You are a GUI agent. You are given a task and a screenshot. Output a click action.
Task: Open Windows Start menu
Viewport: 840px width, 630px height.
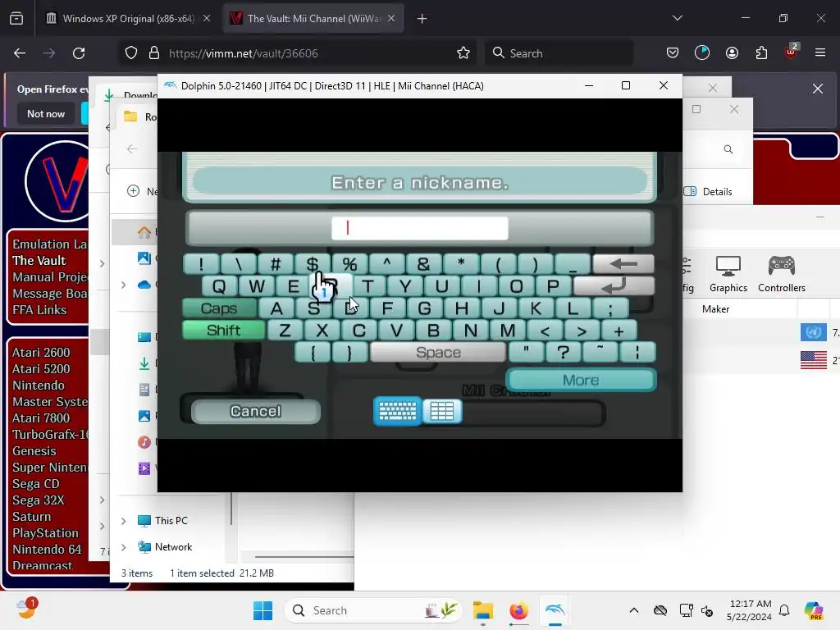(262, 610)
